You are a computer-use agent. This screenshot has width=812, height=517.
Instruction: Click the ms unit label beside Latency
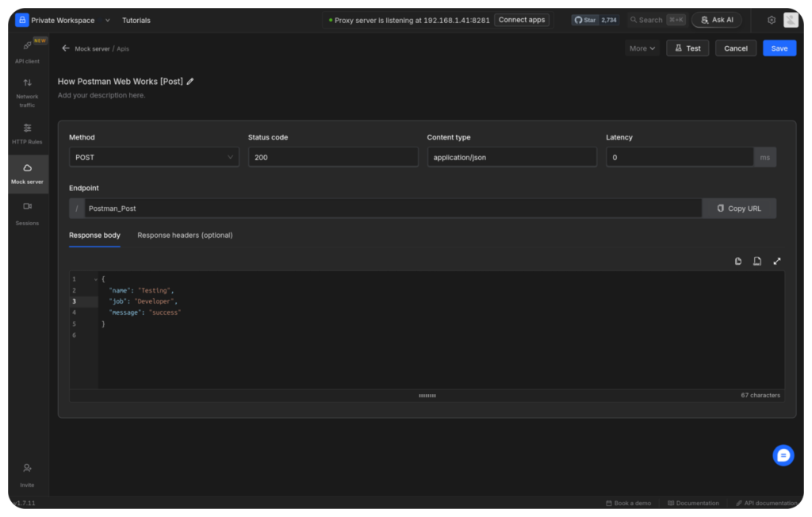pyautogui.click(x=765, y=157)
